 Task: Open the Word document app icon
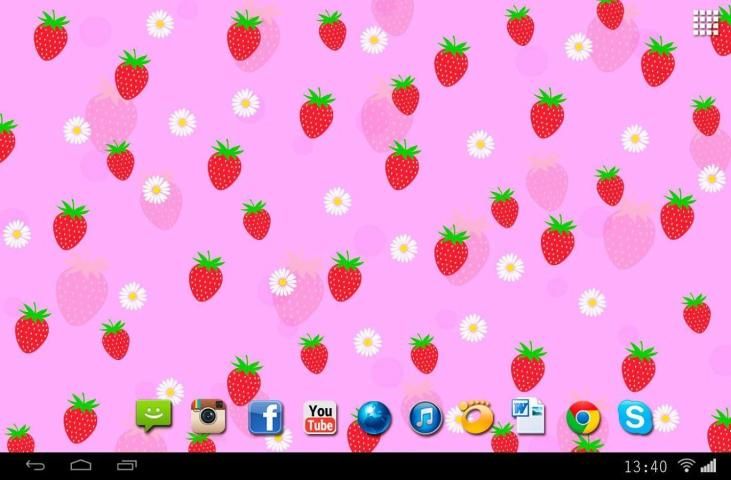point(526,415)
